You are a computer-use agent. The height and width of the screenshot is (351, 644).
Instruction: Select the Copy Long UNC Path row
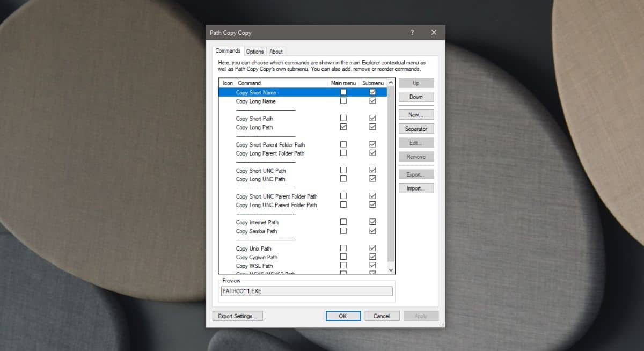[x=302, y=179]
